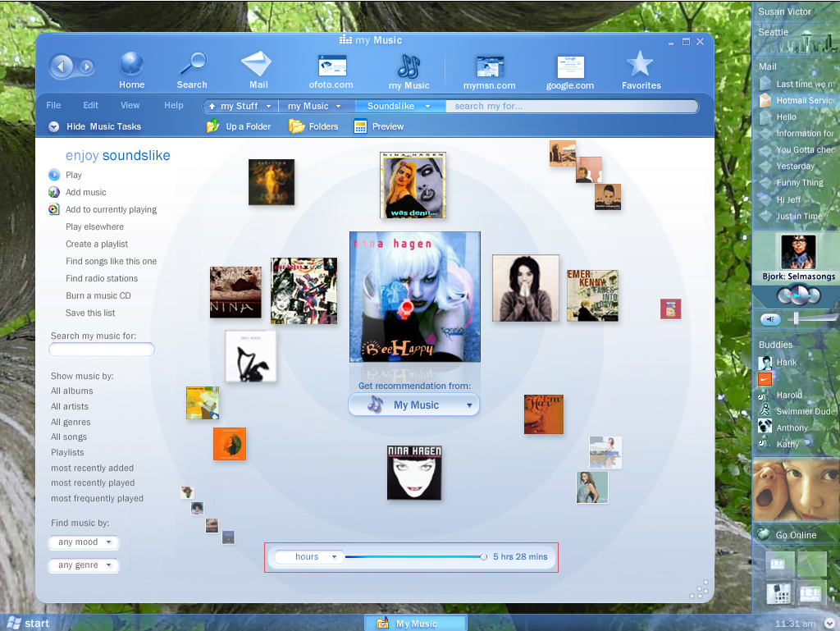
Task: Show music by All genres
Action: [x=71, y=422]
